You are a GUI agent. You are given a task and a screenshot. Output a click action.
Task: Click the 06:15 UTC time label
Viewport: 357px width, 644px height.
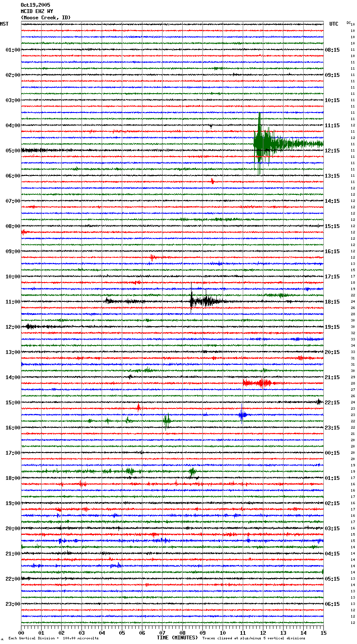pos(332,604)
